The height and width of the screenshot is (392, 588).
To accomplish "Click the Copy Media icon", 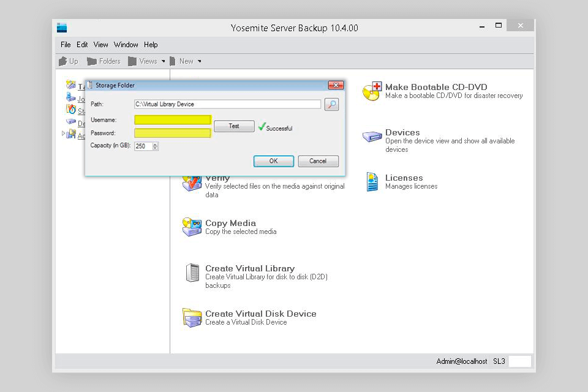I will (x=192, y=227).
